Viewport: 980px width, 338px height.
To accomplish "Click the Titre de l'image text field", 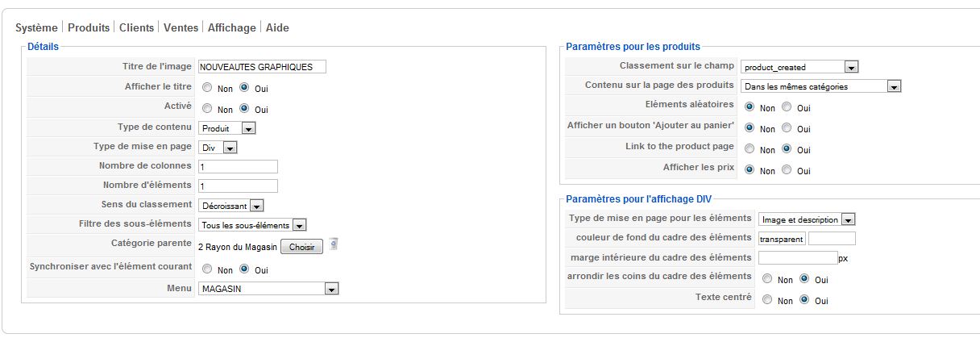I will (262, 67).
